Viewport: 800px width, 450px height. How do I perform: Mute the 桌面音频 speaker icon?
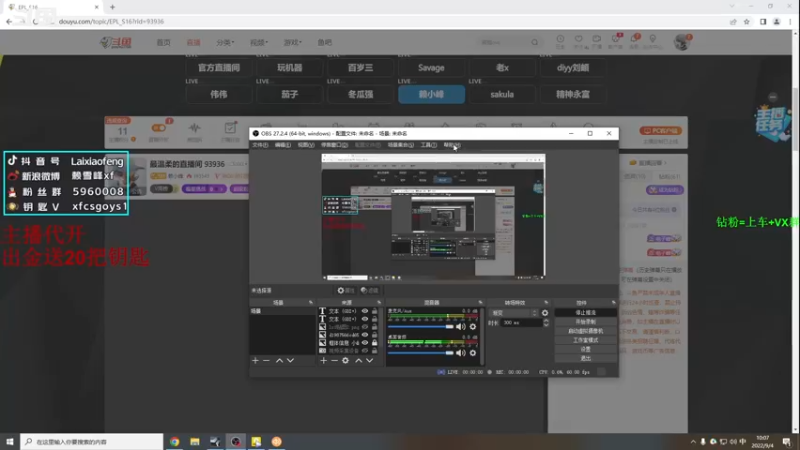(461, 353)
